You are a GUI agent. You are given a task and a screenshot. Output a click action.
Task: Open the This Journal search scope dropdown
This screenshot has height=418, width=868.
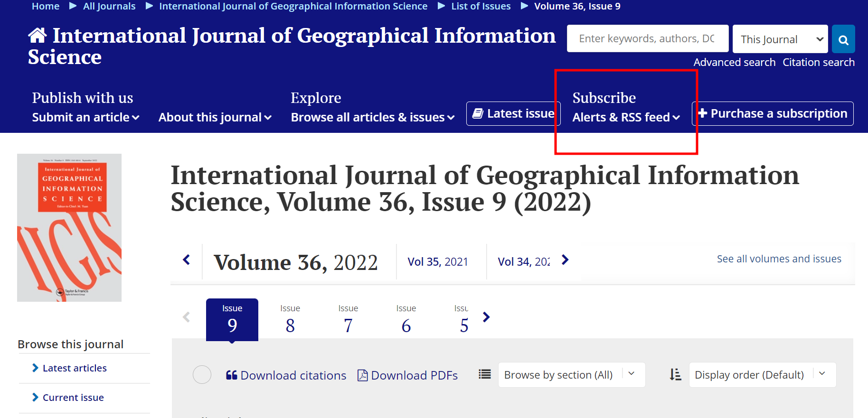pyautogui.click(x=780, y=39)
